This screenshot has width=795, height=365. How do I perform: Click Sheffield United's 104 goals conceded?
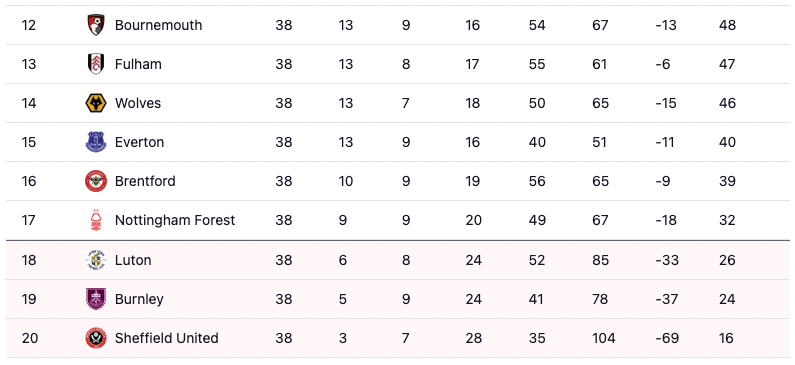(x=603, y=338)
